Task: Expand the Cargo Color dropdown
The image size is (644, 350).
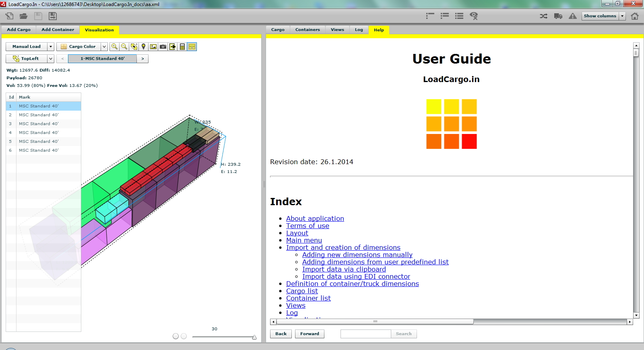Action: [x=104, y=47]
